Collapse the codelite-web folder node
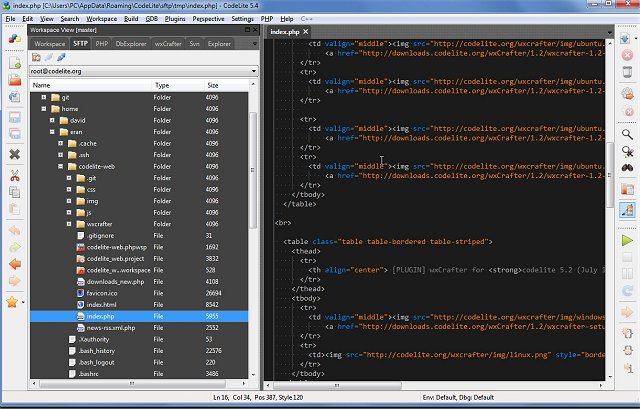640x409 pixels. tap(60, 166)
